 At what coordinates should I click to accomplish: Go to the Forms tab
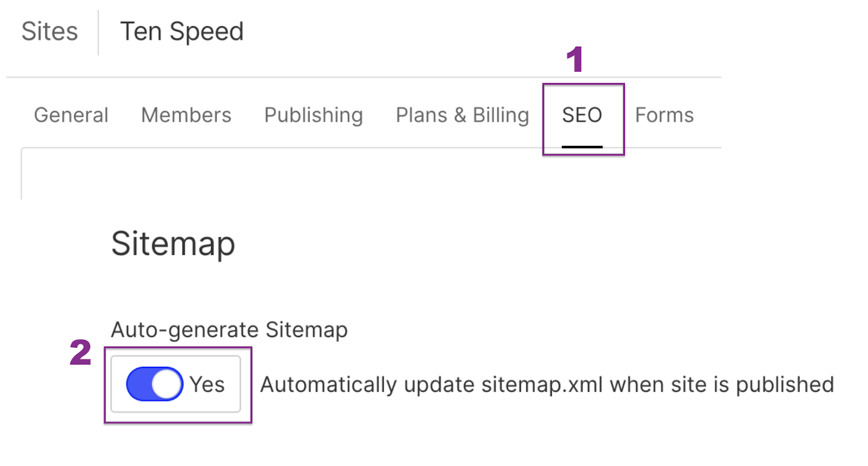pos(664,115)
